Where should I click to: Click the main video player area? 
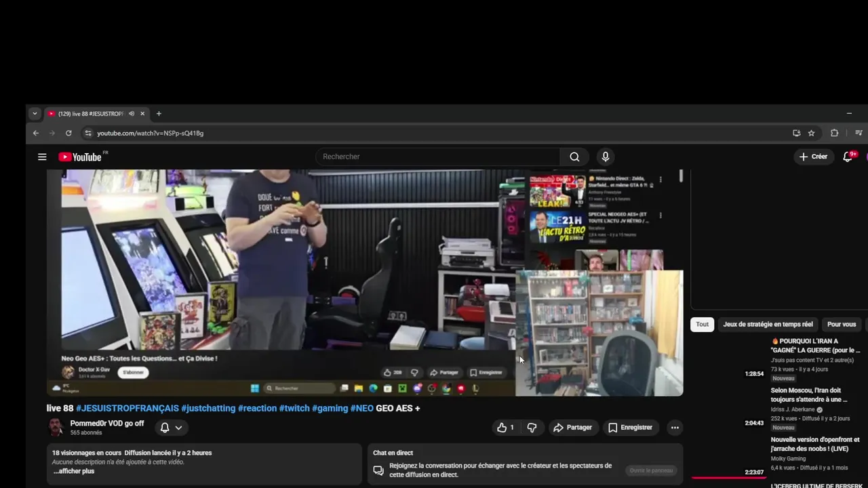point(365,283)
